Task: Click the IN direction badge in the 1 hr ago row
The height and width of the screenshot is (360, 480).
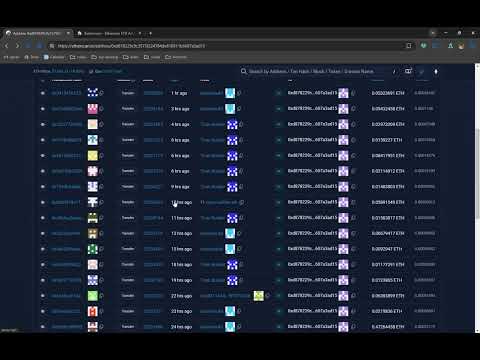Action: [x=278, y=93]
